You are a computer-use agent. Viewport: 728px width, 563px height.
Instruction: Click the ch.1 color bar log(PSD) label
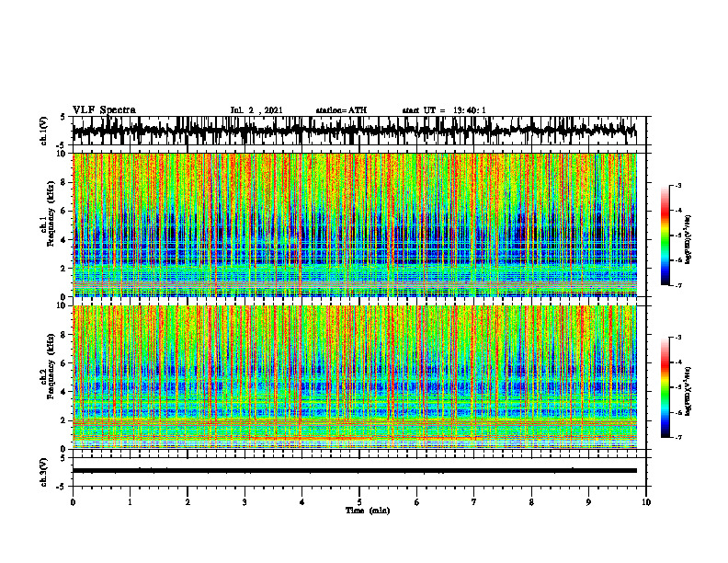pos(689,240)
